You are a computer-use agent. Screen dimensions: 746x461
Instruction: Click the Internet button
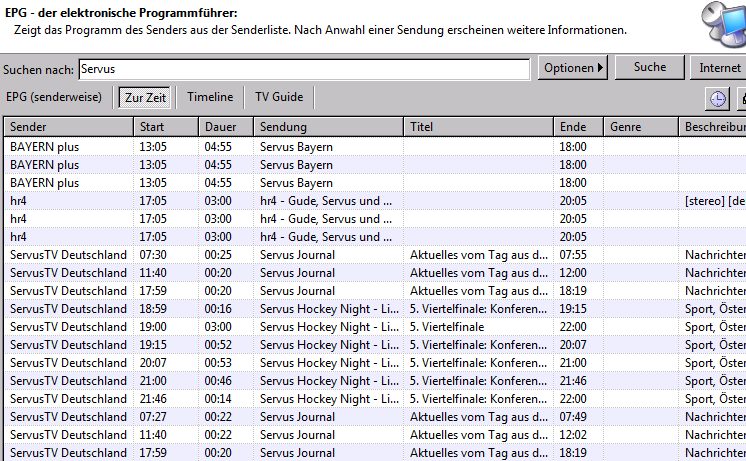point(719,68)
